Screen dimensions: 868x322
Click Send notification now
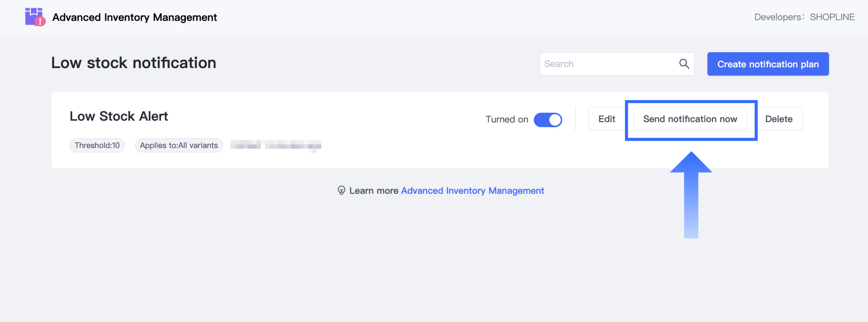pyautogui.click(x=690, y=119)
